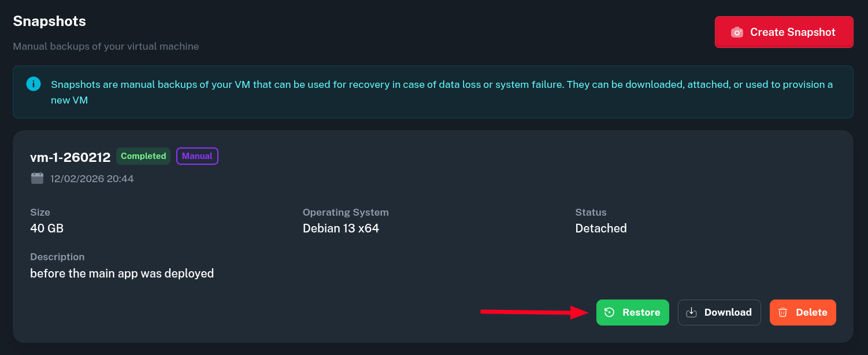Click the calendar icon beside the snapshot date
The width and height of the screenshot is (868, 355).
point(37,178)
